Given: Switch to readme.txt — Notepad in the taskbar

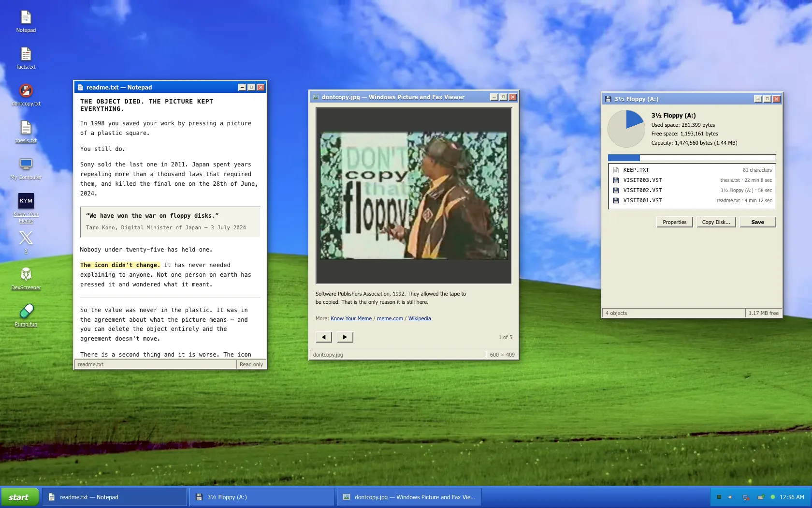Looking at the screenshot, I should [115, 497].
